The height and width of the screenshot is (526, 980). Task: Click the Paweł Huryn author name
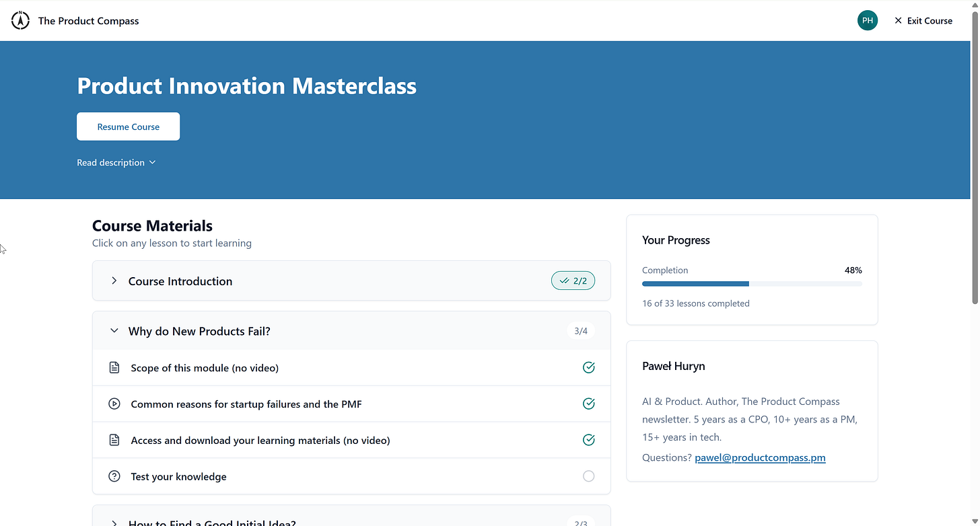click(674, 367)
